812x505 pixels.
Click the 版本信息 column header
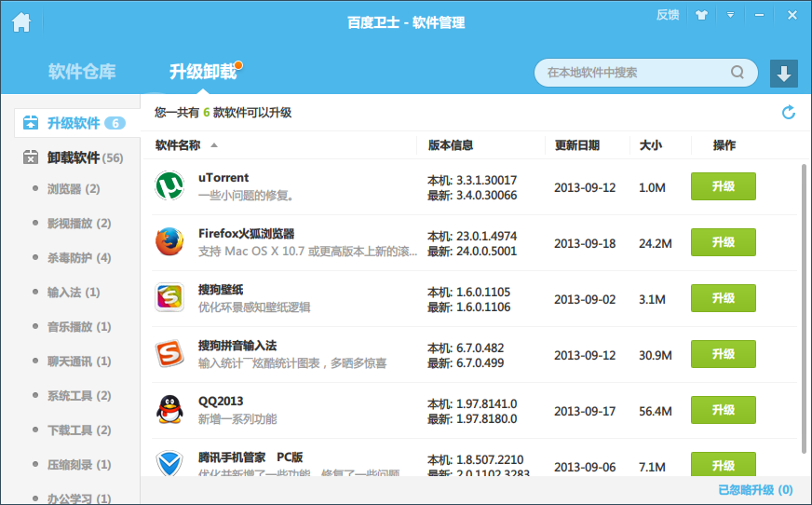coord(451,145)
